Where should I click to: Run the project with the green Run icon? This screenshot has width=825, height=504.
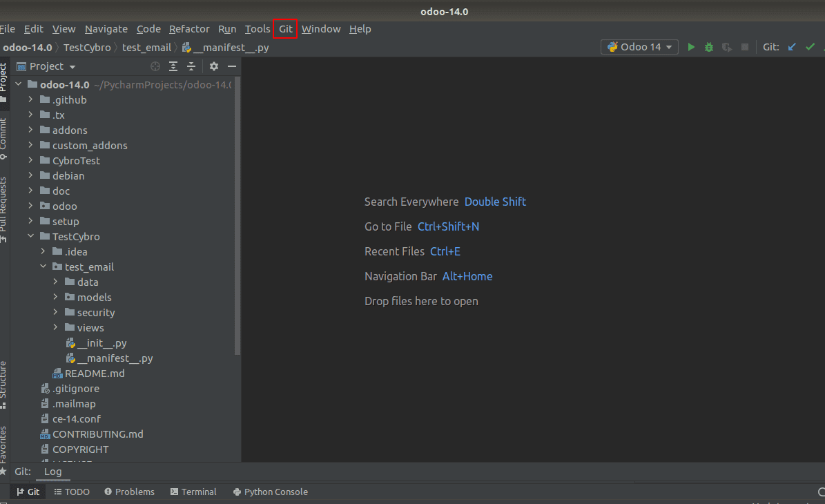tap(691, 46)
